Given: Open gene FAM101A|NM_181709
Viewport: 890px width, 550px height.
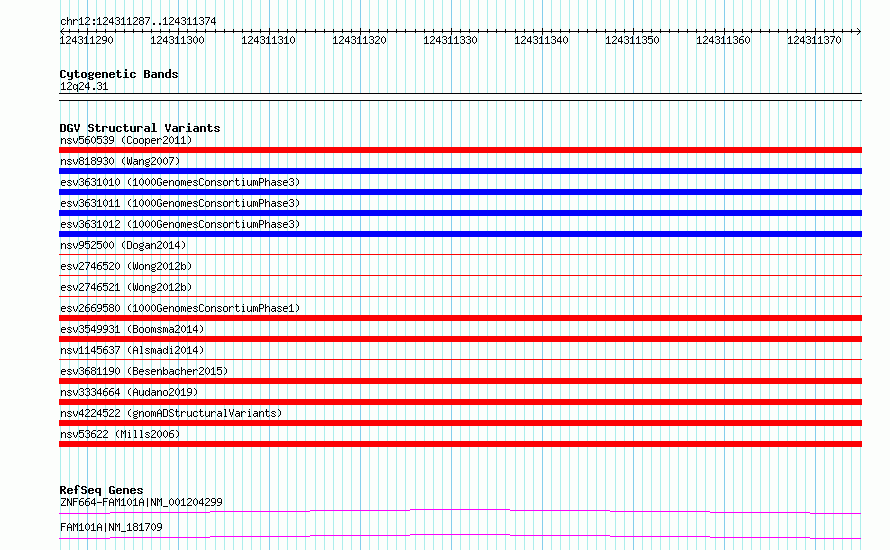Looking at the screenshot, I should [111, 527].
